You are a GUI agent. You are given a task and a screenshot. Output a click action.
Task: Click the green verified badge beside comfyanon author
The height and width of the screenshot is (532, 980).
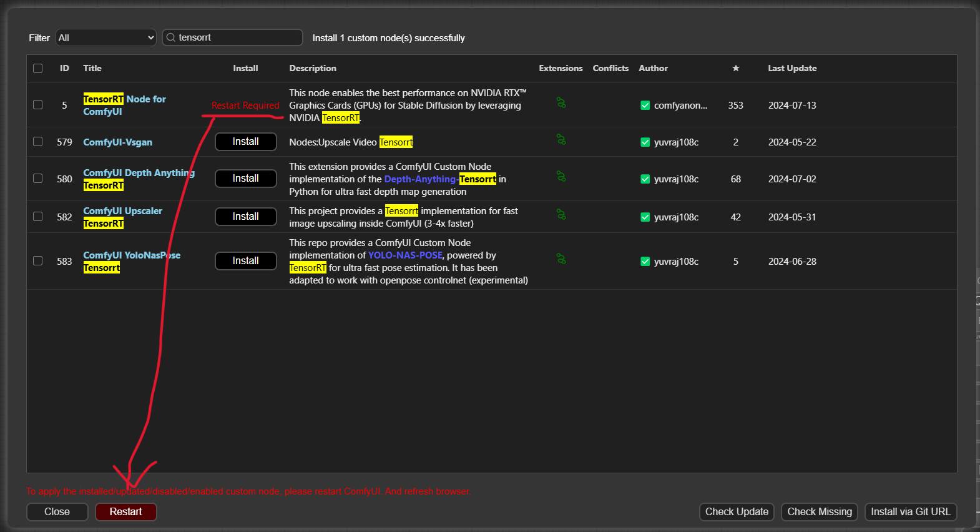tap(645, 106)
